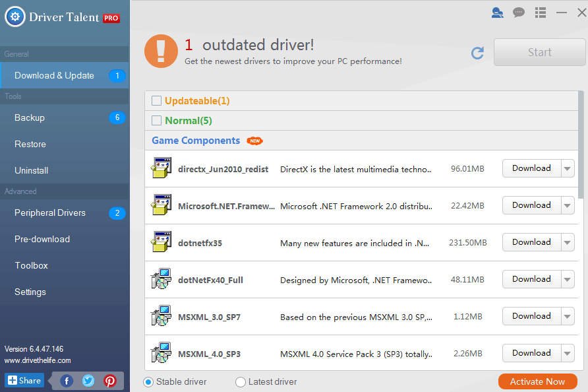Share on Facebook icon
Screen dimensions: 588x392
[67, 381]
